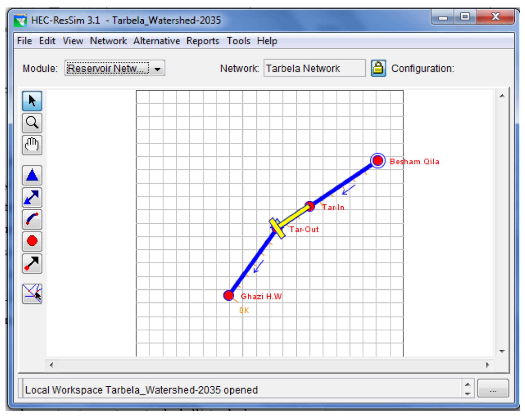Image resolution: width=525 pixels, height=420 pixels.
Task: Open the Network menu
Action: tap(108, 41)
